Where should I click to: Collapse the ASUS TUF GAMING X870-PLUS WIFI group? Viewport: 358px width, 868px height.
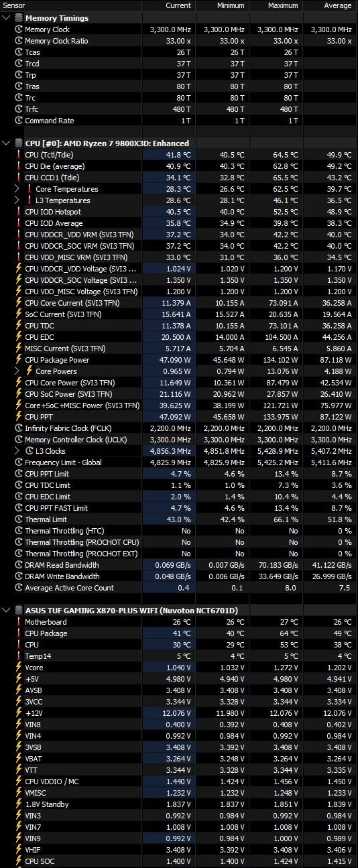click(6, 610)
